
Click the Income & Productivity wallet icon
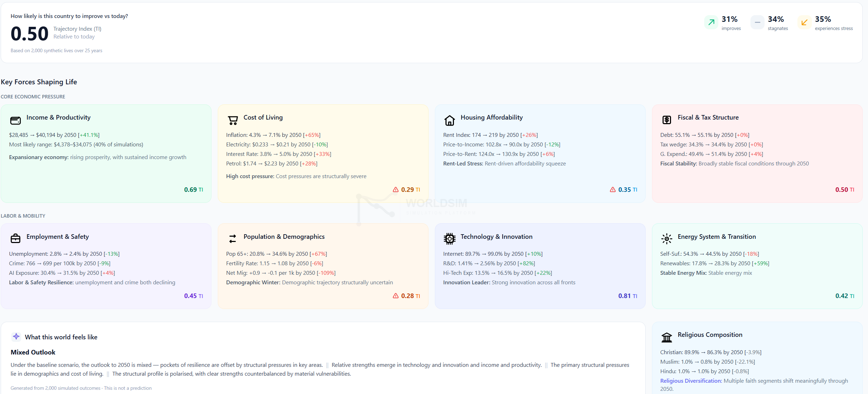pyautogui.click(x=16, y=121)
